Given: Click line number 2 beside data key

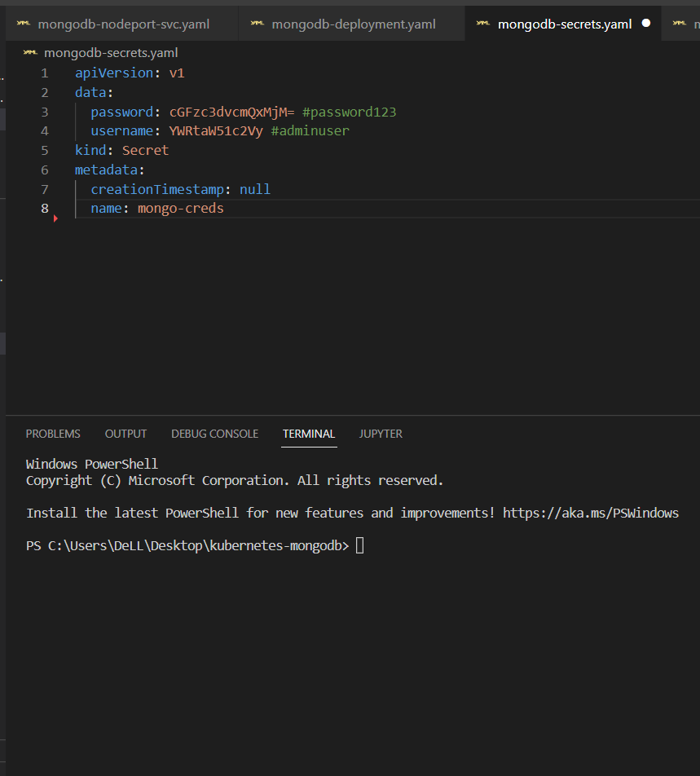Looking at the screenshot, I should [x=44, y=92].
